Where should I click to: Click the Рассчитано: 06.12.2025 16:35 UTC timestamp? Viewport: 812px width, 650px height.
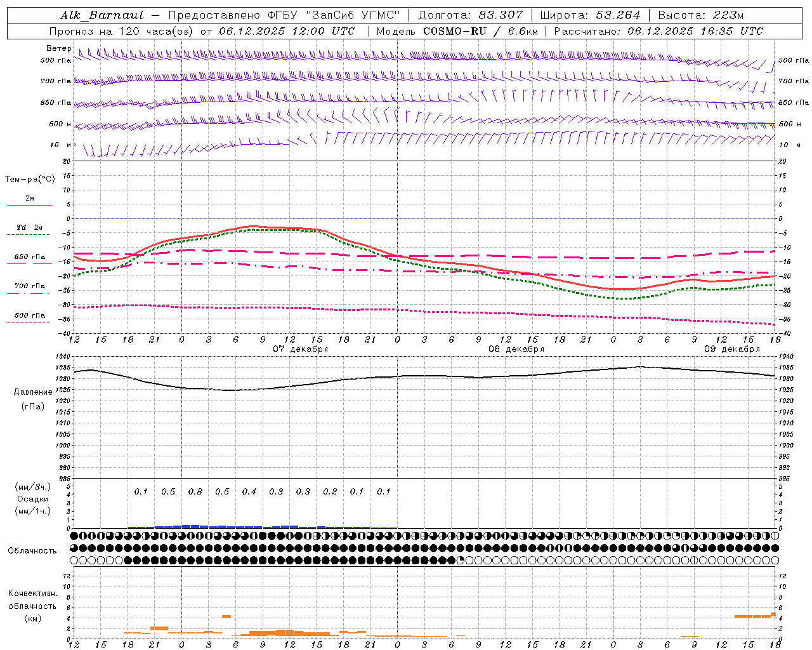point(658,31)
